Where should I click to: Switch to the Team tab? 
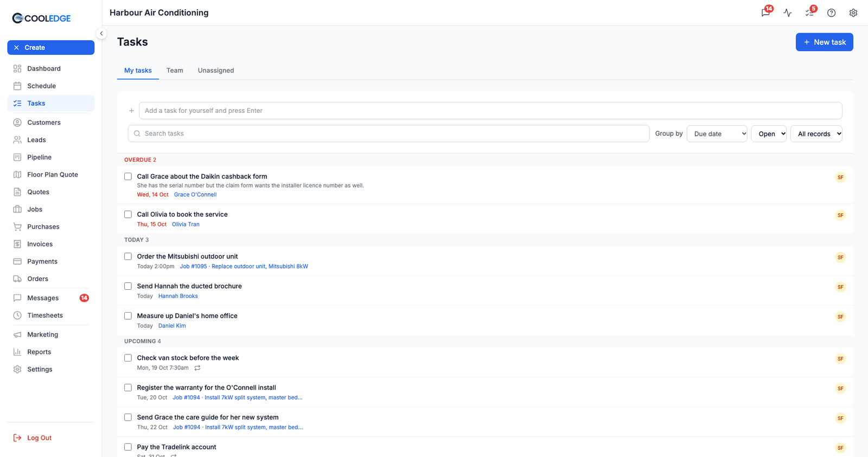(x=175, y=71)
